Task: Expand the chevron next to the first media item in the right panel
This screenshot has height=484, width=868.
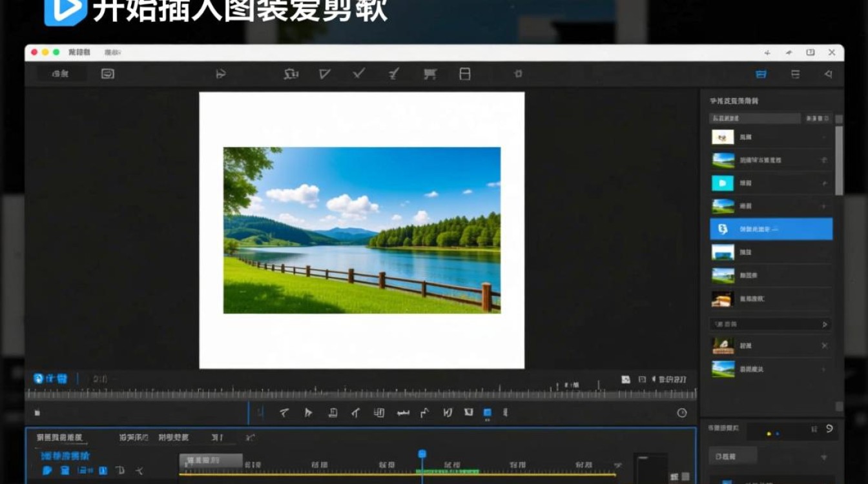Action: (x=825, y=136)
